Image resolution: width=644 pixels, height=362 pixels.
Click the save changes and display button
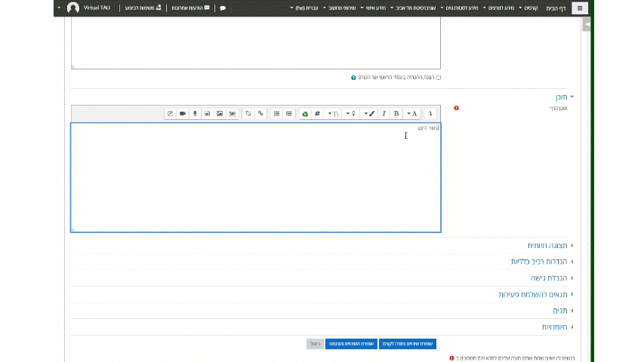click(351, 344)
